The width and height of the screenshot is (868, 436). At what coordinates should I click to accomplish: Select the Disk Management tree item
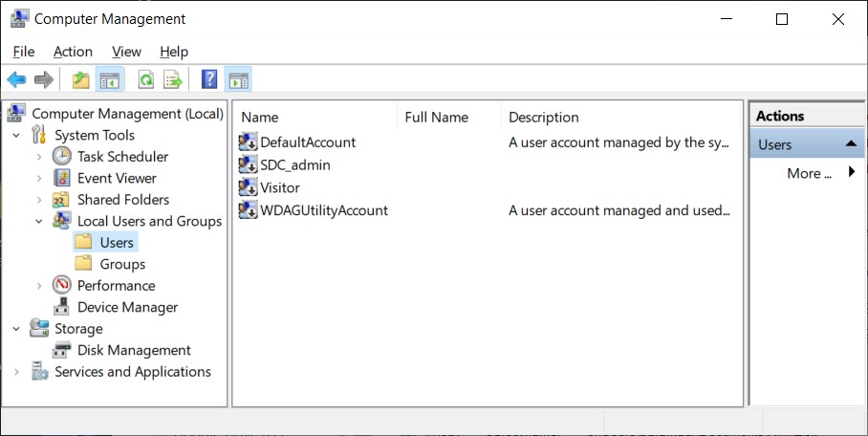(x=134, y=350)
